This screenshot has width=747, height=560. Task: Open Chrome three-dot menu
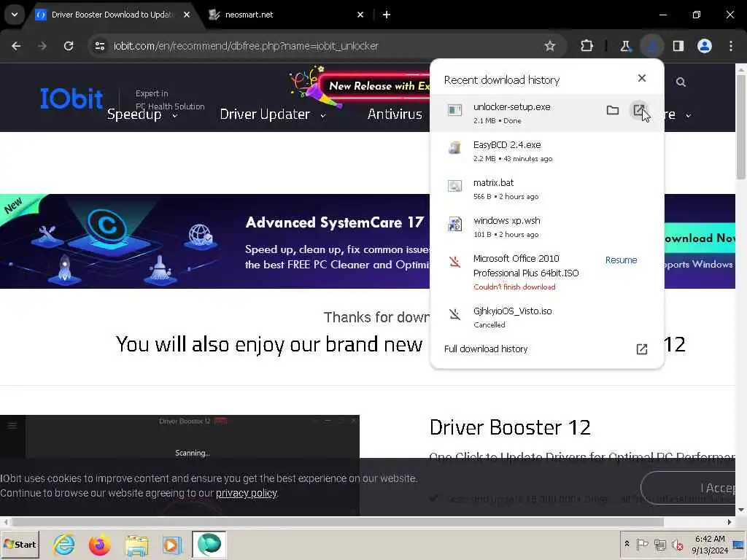coord(731,46)
